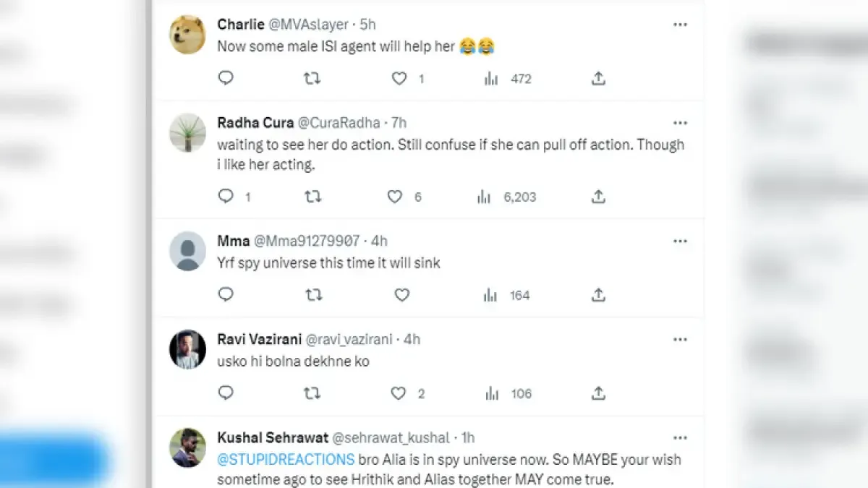Reply to Charlie's tweet
The image size is (868, 488).
click(226, 78)
